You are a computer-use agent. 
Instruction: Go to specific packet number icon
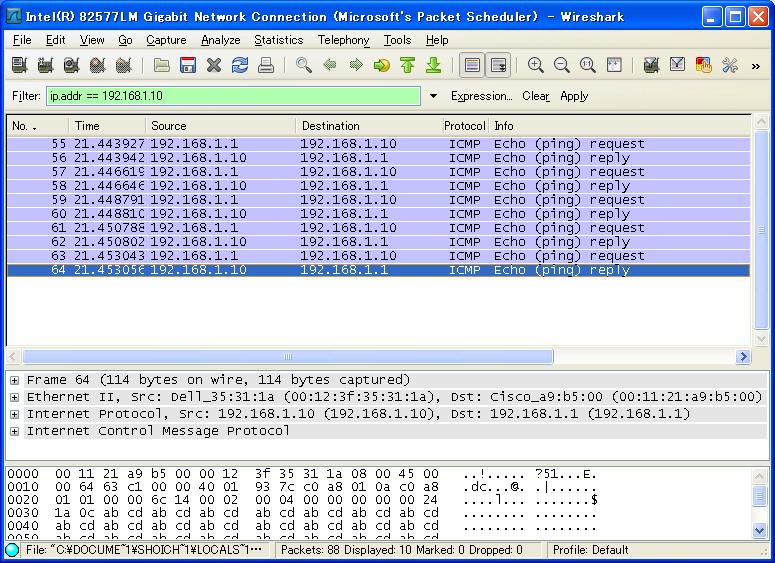click(x=382, y=65)
